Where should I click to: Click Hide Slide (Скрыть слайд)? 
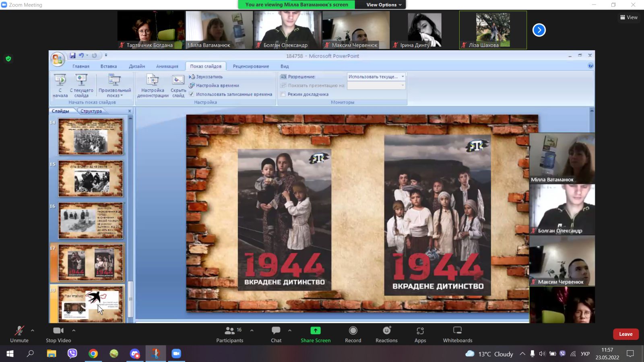click(x=178, y=86)
